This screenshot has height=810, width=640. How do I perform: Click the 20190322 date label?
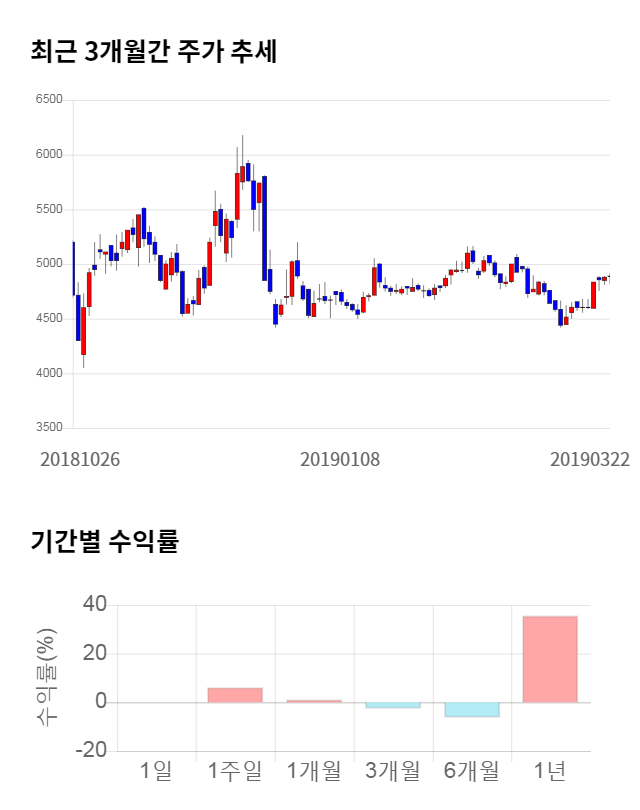589,459
